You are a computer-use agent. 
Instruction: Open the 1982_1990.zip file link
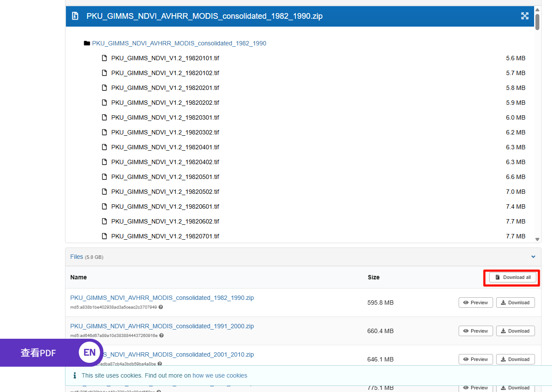[x=162, y=298]
